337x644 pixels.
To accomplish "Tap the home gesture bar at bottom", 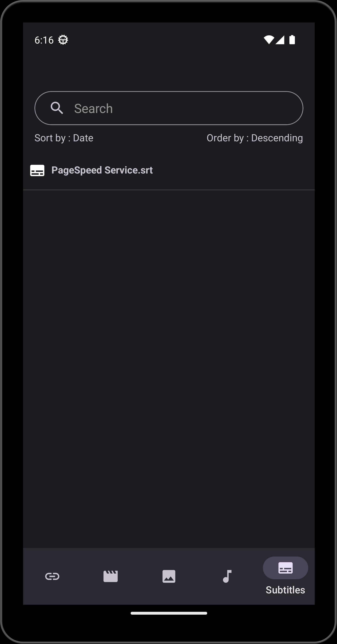I will 169,613.
